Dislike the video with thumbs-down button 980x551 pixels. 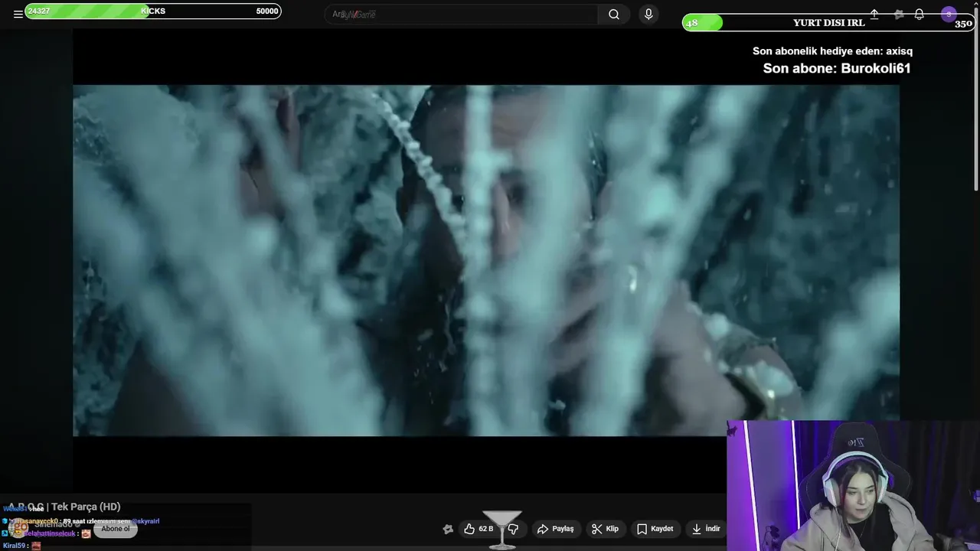click(514, 529)
